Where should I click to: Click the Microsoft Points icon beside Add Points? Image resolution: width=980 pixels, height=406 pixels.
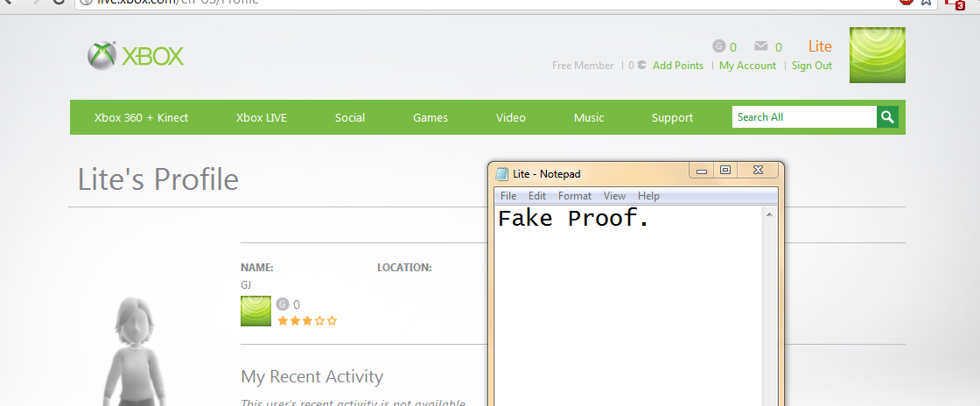pyautogui.click(x=642, y=65)
